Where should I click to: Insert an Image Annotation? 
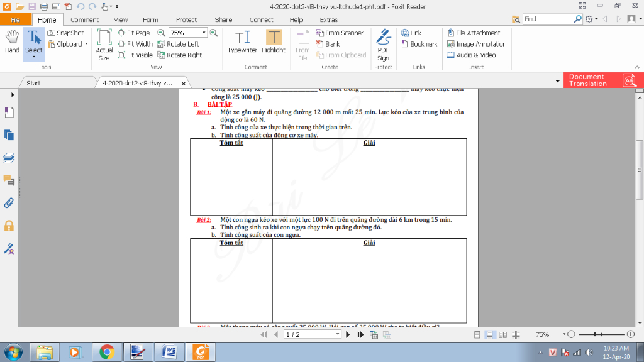click(477, 44)
